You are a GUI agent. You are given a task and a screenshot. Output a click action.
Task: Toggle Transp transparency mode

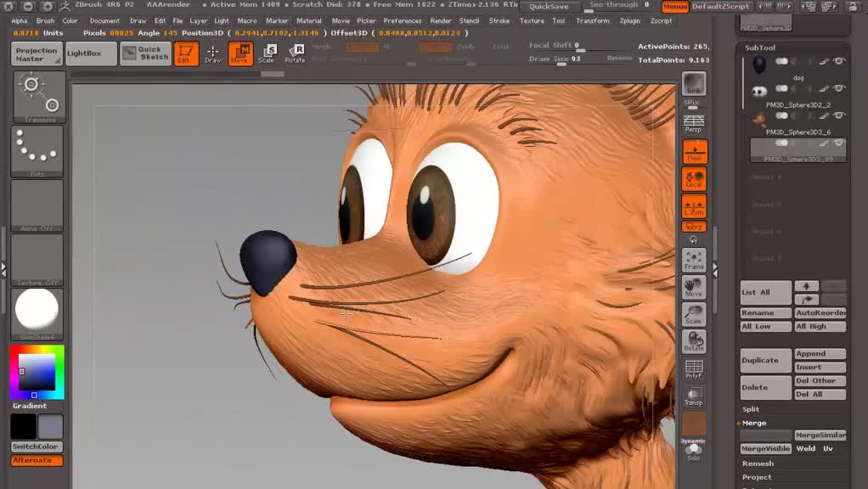coord(694,396)
